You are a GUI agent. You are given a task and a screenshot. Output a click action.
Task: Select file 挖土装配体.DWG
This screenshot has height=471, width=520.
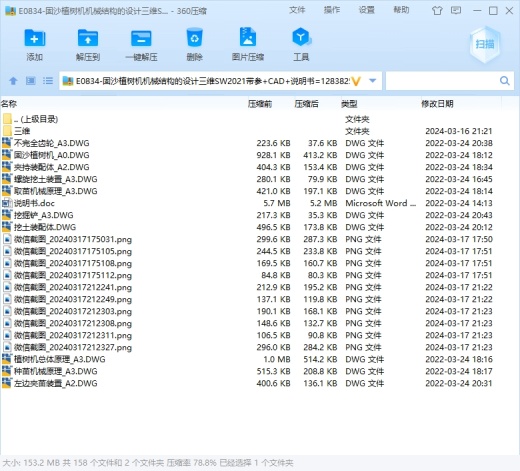[x=45, y=227]
